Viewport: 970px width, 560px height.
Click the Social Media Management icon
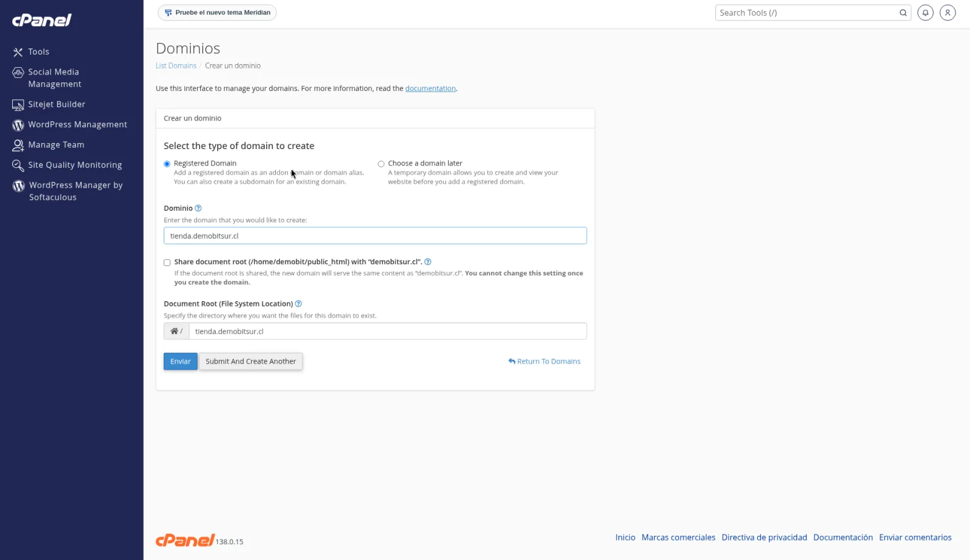tap(18, 73)
